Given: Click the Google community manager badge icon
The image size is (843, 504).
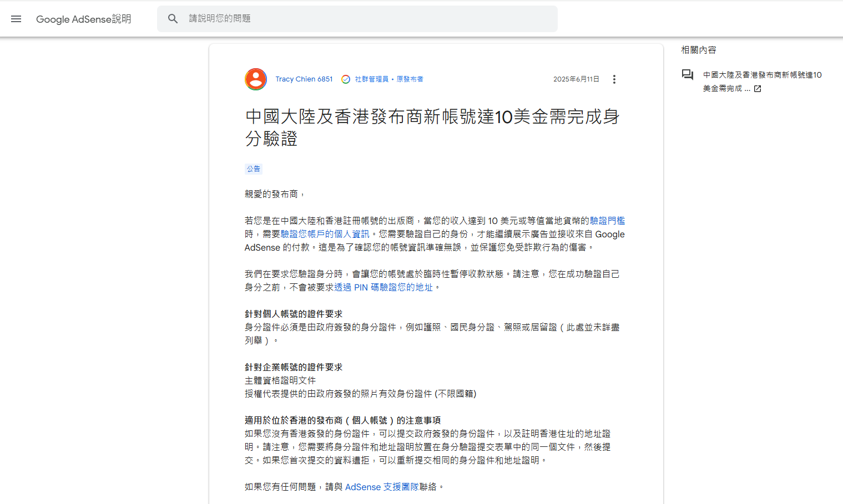Looking at the screenshot, I should 346,79.
